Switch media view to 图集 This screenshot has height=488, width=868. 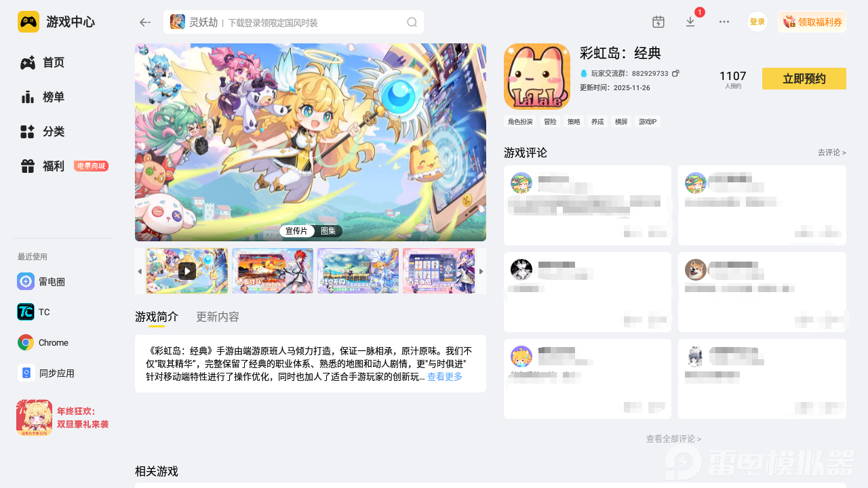328,231
